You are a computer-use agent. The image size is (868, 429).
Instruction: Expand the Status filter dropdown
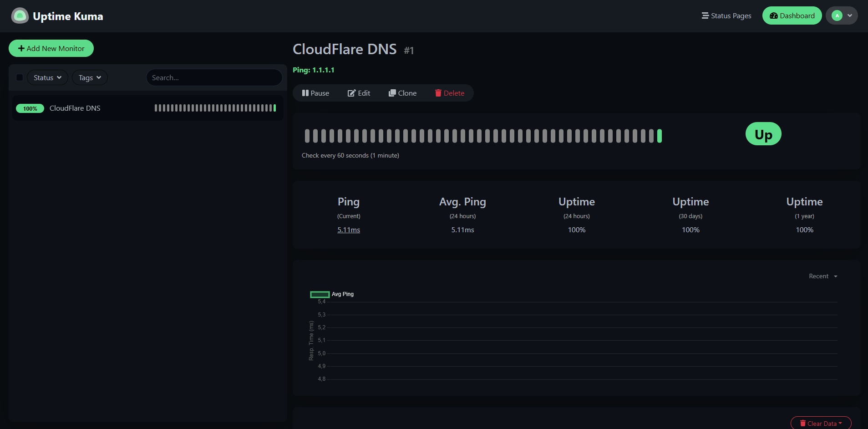(47, 77)
